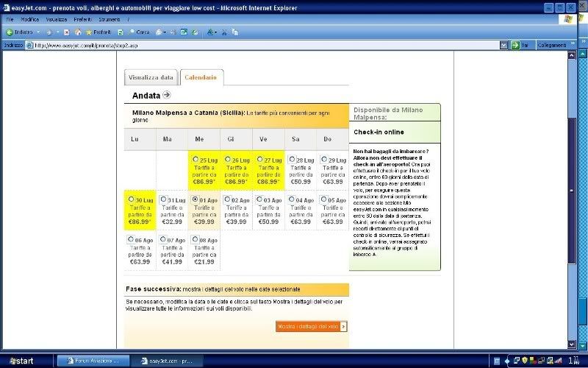Select the 29 Lug radio button
This screenshot has height=368, width=588.
pos(324,159)
